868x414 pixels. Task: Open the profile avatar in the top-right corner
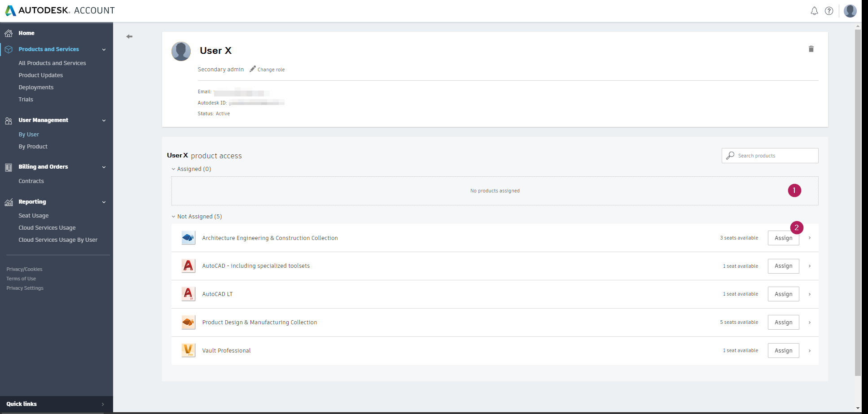point(850,11)
